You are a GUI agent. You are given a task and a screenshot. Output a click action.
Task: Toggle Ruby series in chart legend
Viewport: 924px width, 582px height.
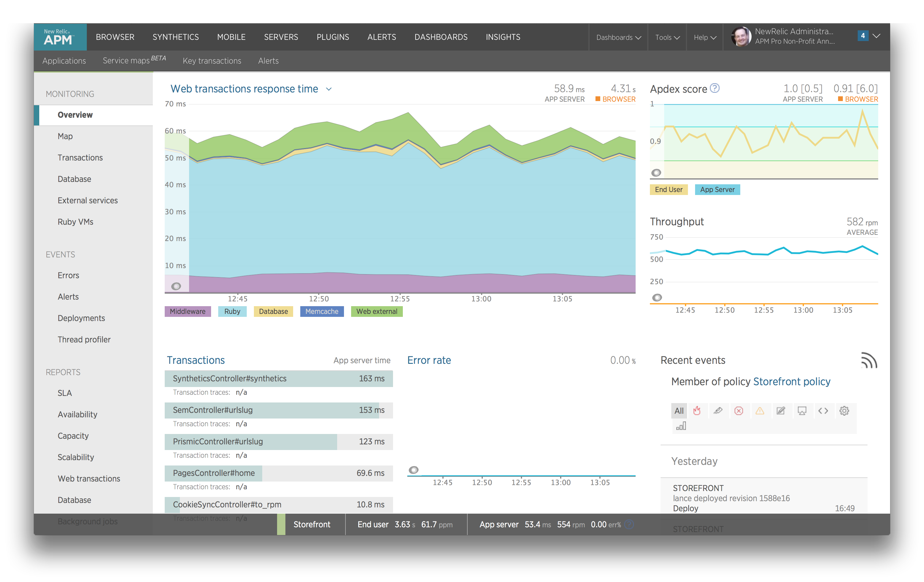232,311
